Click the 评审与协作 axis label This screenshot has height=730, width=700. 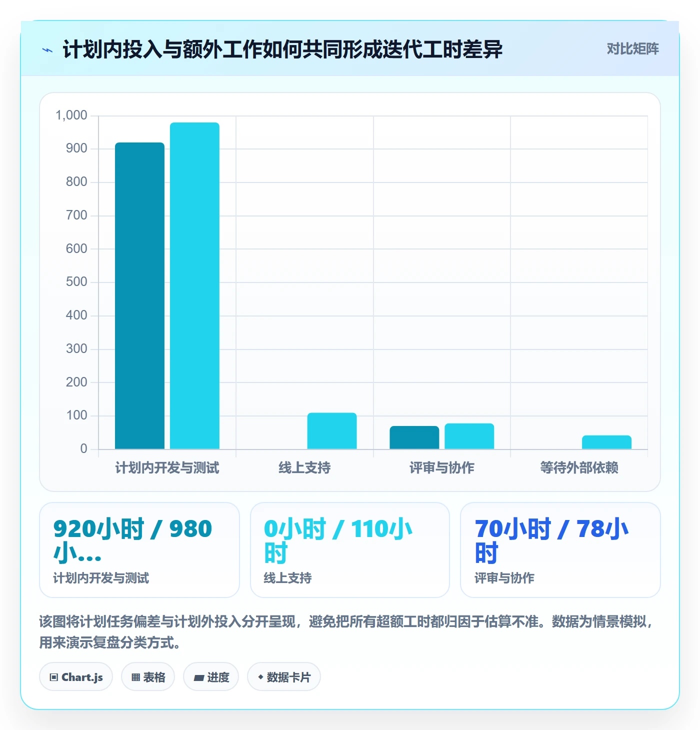(x=442, y=468)
